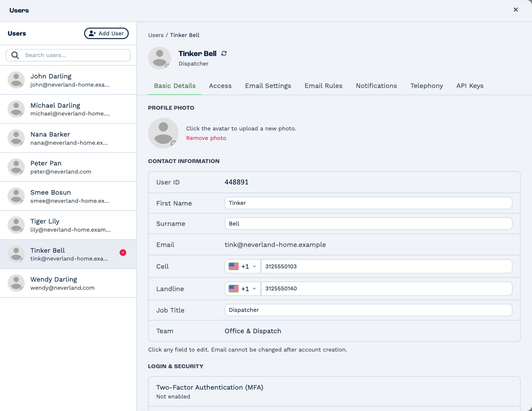Screen dimensions: 532x411
Task: Edit the First Name field
Action: [x=368, y=203]
